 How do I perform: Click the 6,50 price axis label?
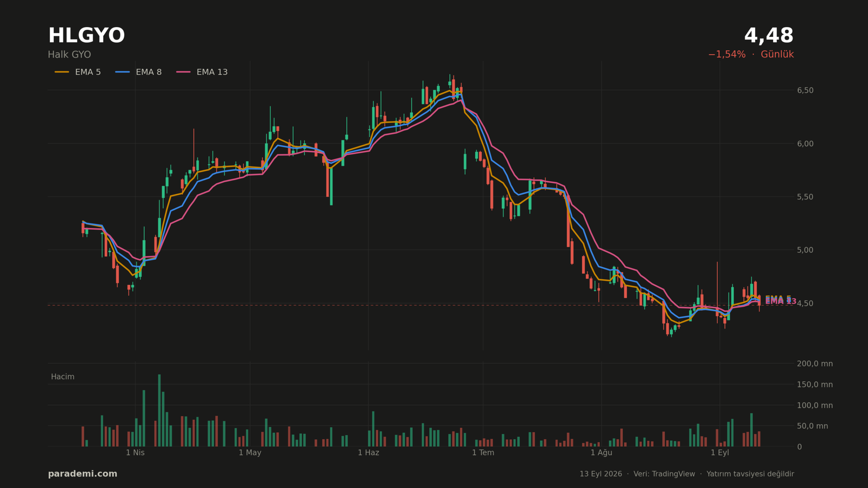(805, 91)
